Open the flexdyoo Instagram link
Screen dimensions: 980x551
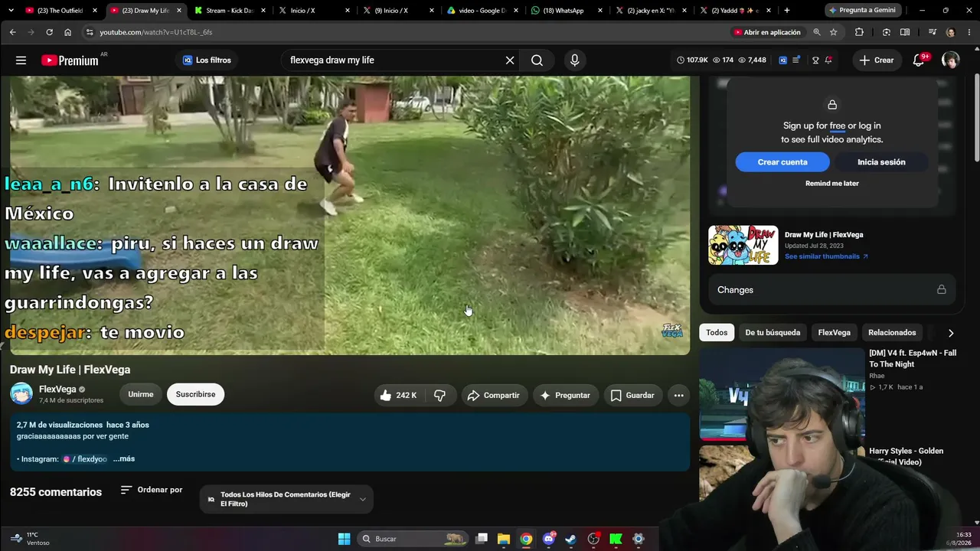click(x=85, y=459)
